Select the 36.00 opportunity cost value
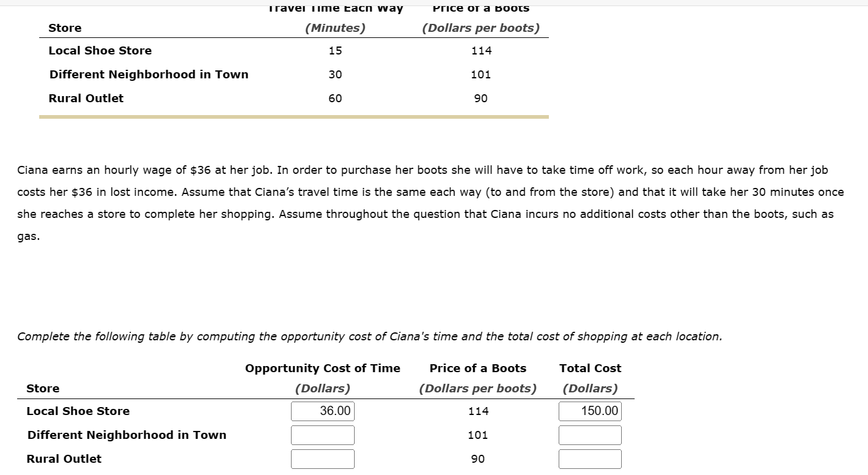Viewport: 868px width, 475px height. tap(323, 411)
